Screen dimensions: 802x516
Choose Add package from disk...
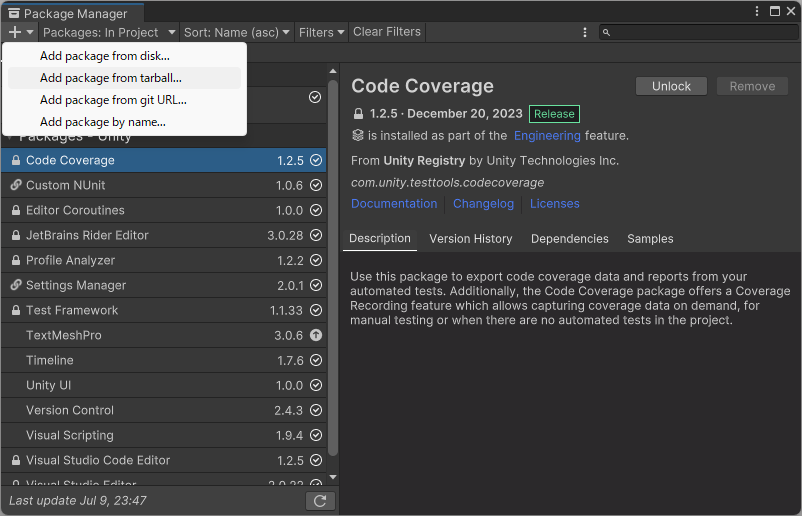tap(124, 56)
